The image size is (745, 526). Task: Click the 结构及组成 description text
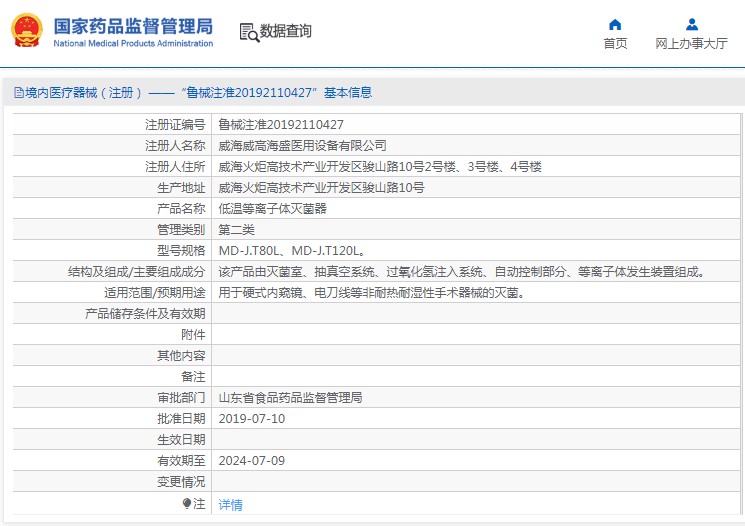[462, 272]
